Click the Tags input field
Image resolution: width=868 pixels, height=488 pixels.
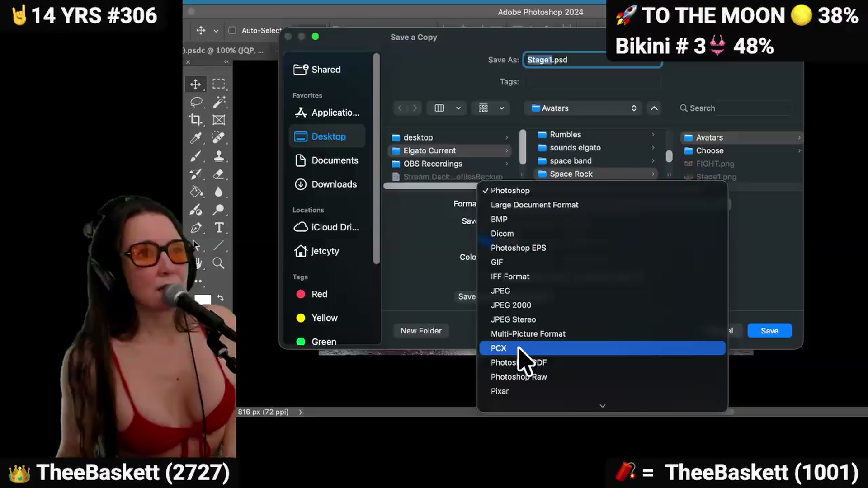click(x=592, y=82)
